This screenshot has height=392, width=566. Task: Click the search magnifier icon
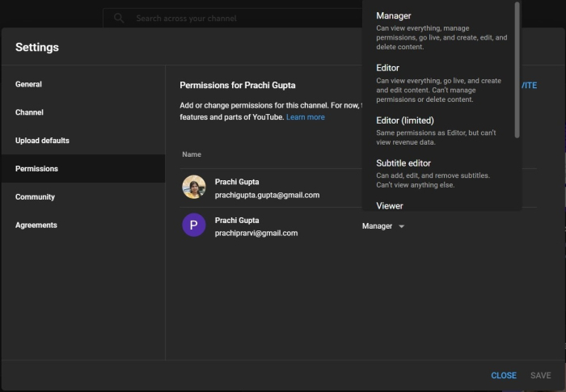click(119, 18)
